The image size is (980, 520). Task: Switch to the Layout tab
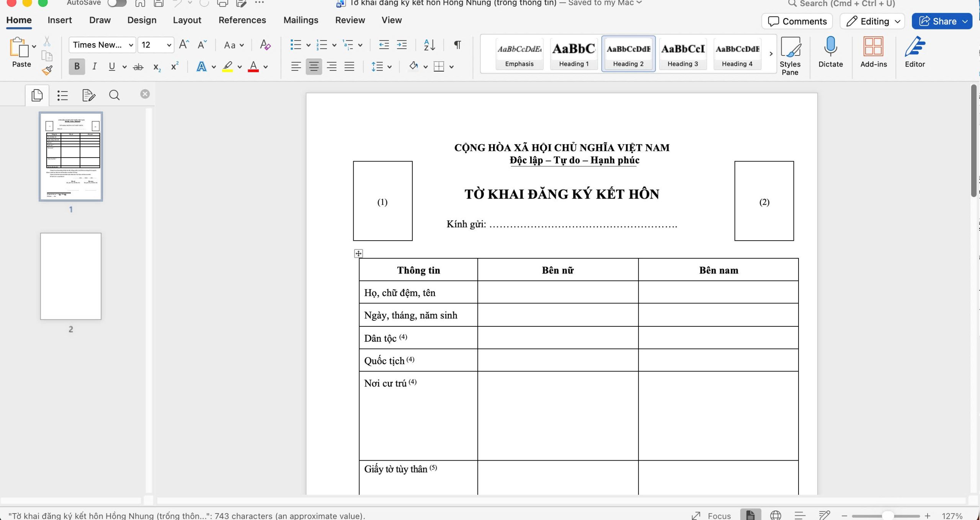[187, 20]
